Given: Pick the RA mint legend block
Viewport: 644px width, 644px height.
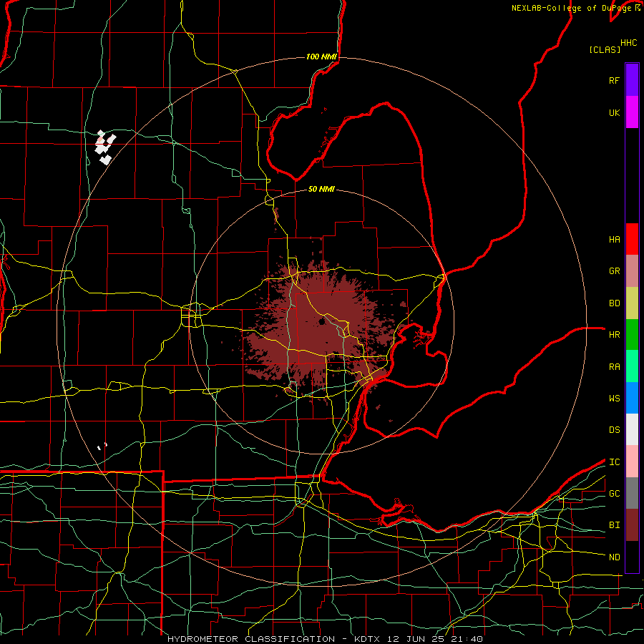Looking at the screenshot, I should (632, 366).
